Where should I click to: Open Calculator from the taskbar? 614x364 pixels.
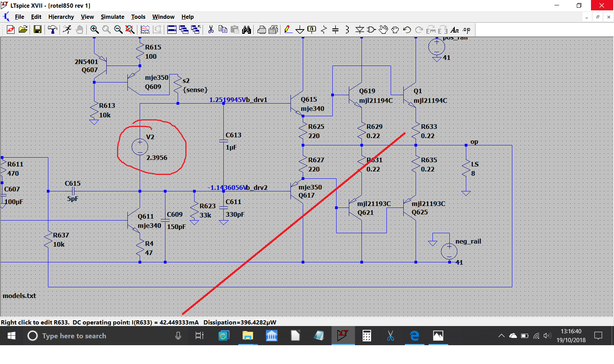(x=367, y=336)
